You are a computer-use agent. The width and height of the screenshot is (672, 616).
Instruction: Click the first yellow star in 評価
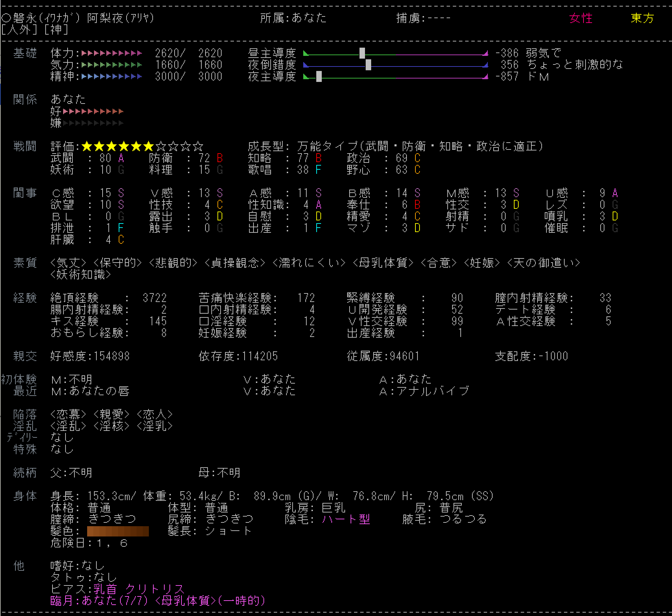(87, 147)
